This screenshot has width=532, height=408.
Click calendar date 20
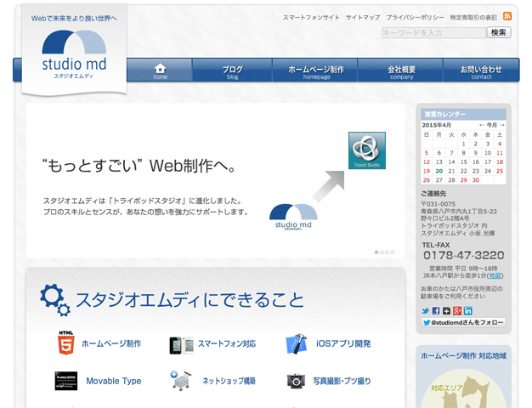click(439, 171)
